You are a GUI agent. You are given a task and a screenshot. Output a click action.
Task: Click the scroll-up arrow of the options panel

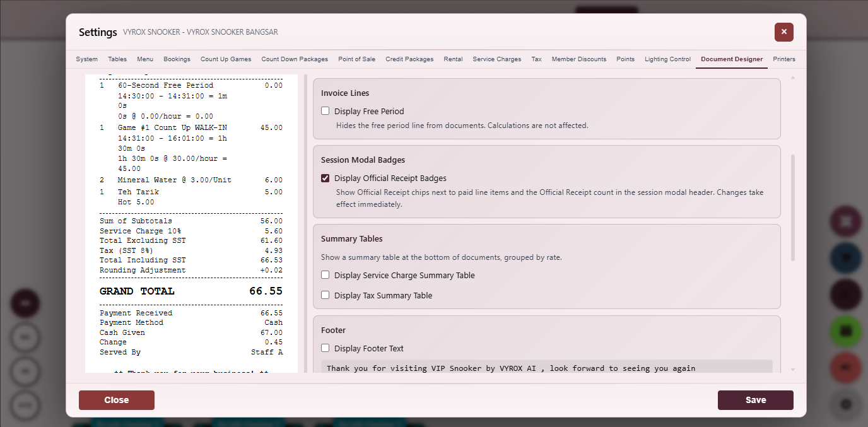pos(793,78)
